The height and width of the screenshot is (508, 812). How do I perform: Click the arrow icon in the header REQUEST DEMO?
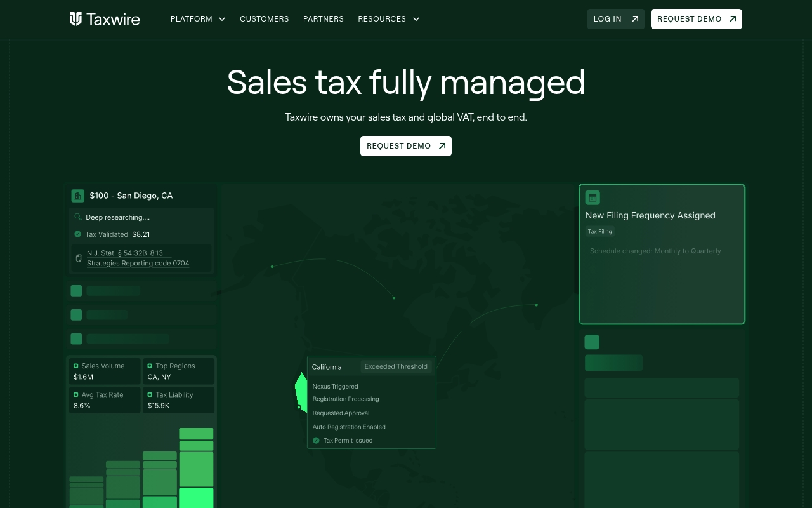(x=732, y=19)
